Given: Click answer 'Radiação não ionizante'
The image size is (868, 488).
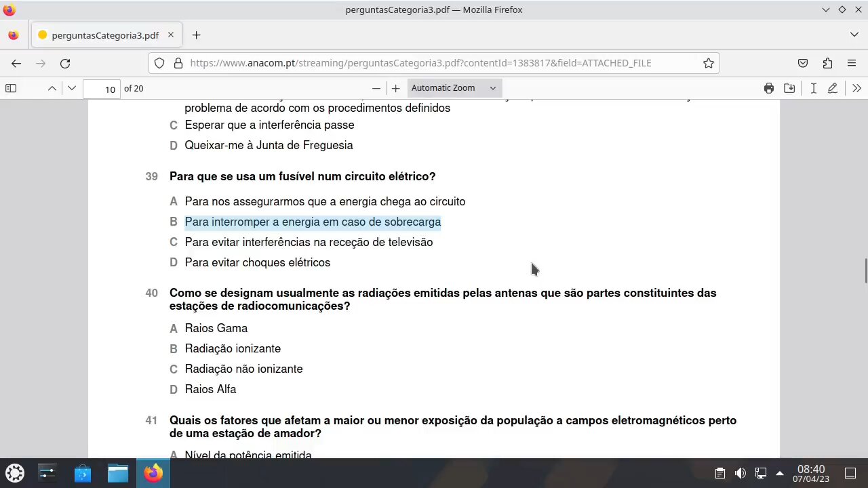Looking at the screenshot, I should tap(243, 369).
